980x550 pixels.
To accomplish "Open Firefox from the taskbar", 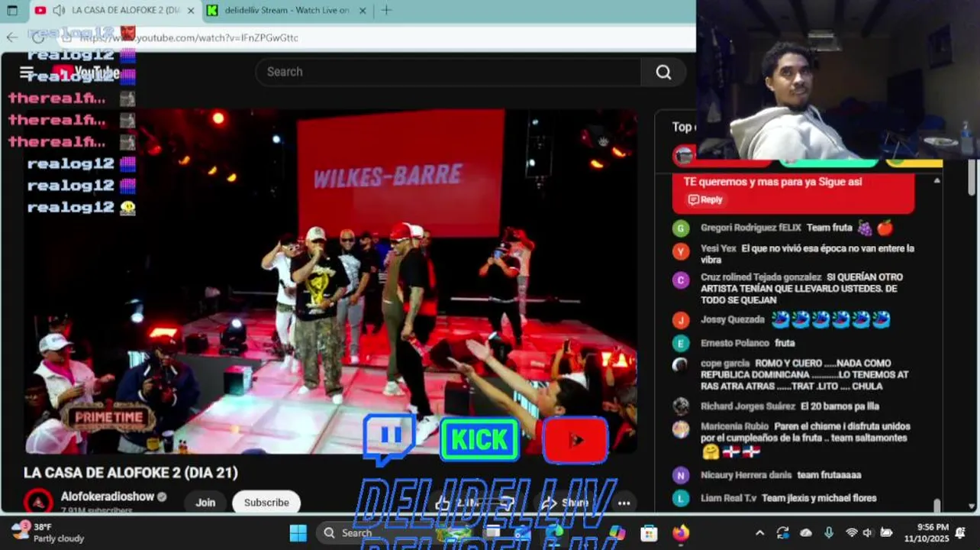I will (x=680, y=532).
